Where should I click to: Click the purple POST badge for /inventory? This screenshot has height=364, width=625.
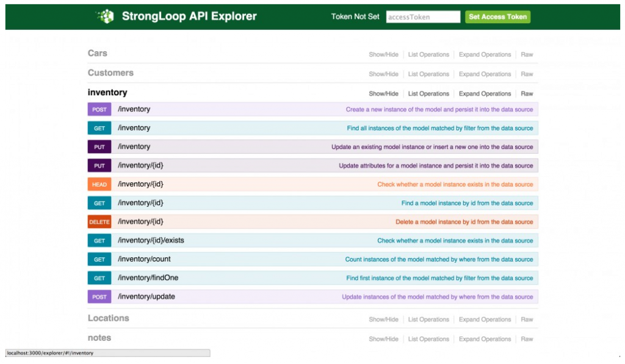[x=99, y=109]
